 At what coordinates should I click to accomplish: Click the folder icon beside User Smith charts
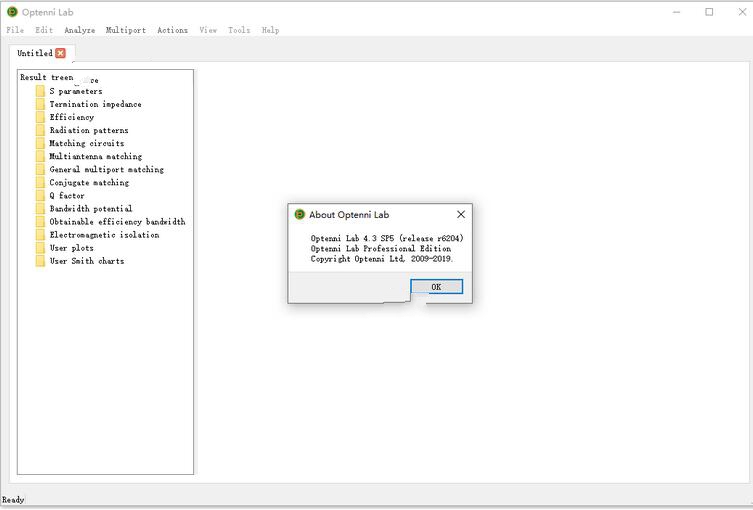(40, 261)
